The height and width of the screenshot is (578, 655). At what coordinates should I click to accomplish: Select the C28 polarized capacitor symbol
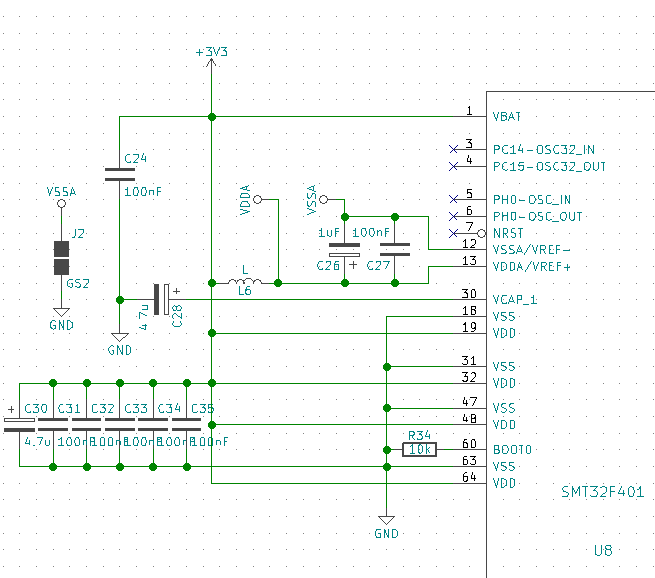point(162,299)
